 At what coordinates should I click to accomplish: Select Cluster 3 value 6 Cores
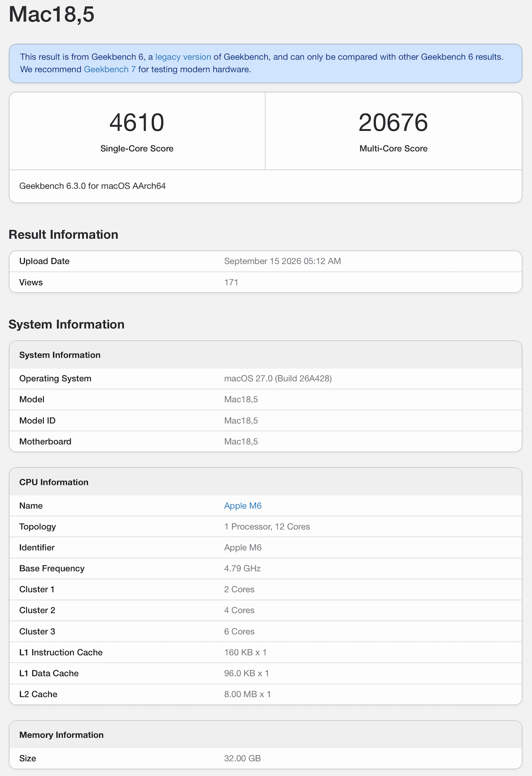pyautogui.click(x=239, y=632)
